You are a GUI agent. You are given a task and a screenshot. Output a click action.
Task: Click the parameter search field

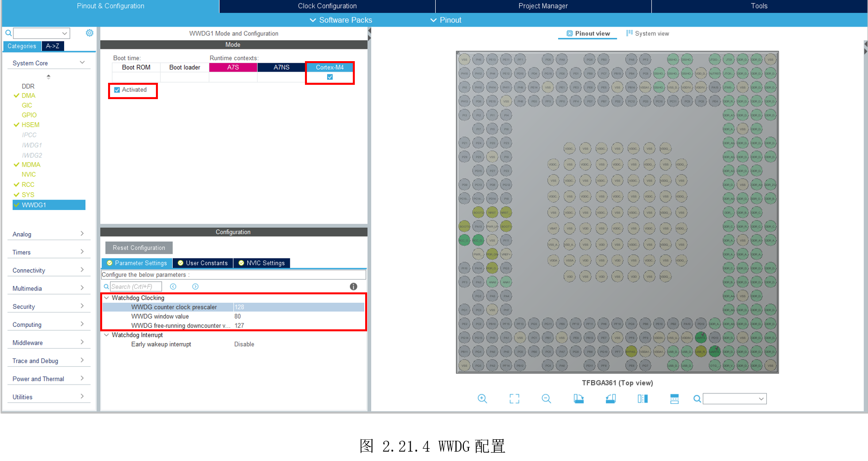(x=136, y=286)
